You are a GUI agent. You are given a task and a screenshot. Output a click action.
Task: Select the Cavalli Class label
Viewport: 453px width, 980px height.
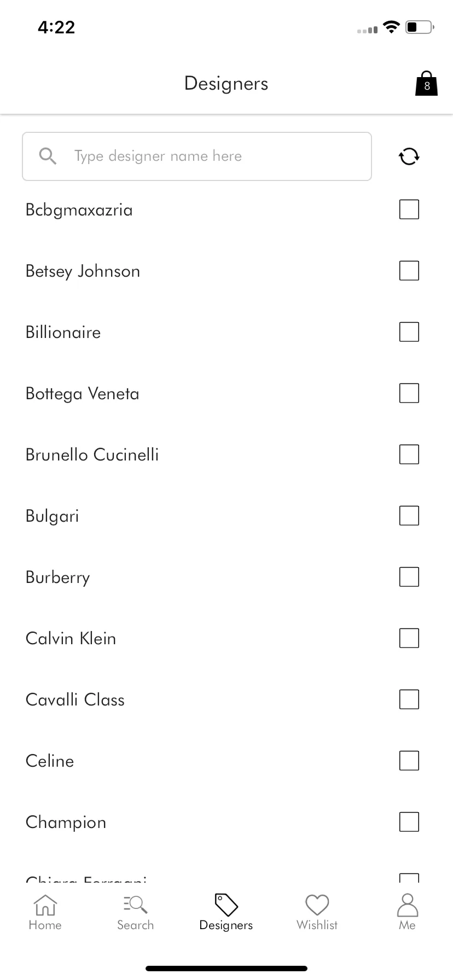75,699
